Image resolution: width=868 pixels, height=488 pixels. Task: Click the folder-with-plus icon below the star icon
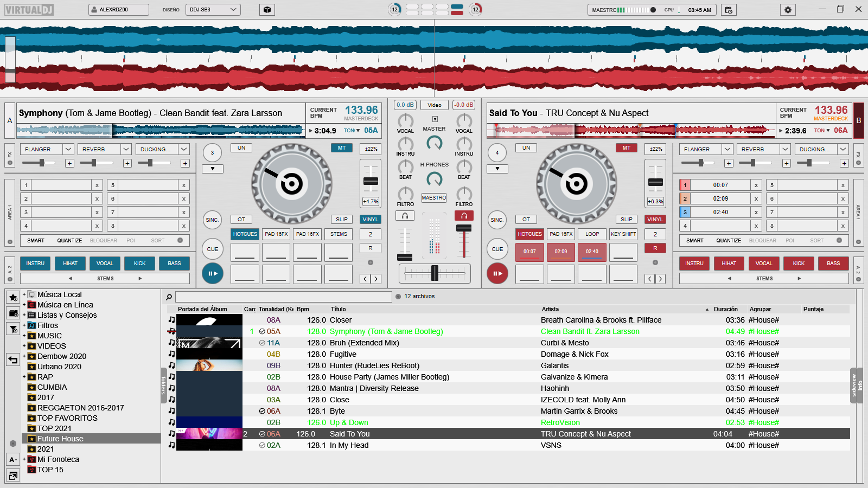point(13,313)
